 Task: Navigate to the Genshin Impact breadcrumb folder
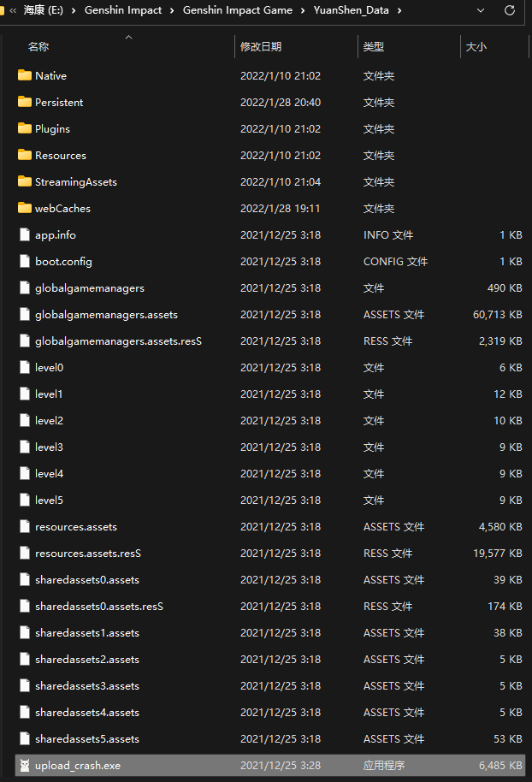pyautogui.click(x=123, y=10)
